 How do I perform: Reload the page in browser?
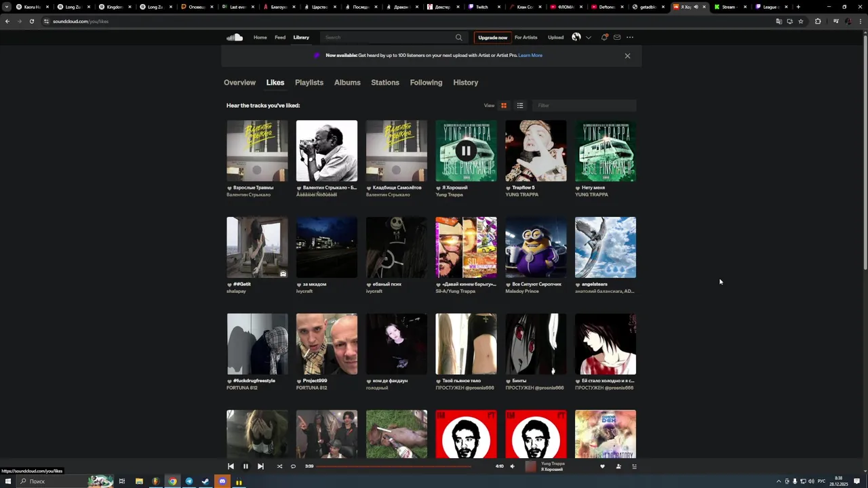(x=31, y=21)
